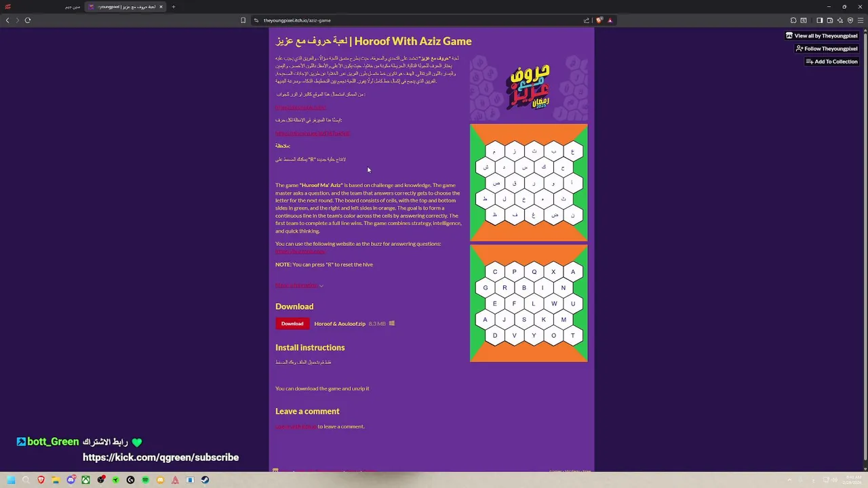Click Add To Collection
This screenshot has width=868, height=488.
click(831, 62)
